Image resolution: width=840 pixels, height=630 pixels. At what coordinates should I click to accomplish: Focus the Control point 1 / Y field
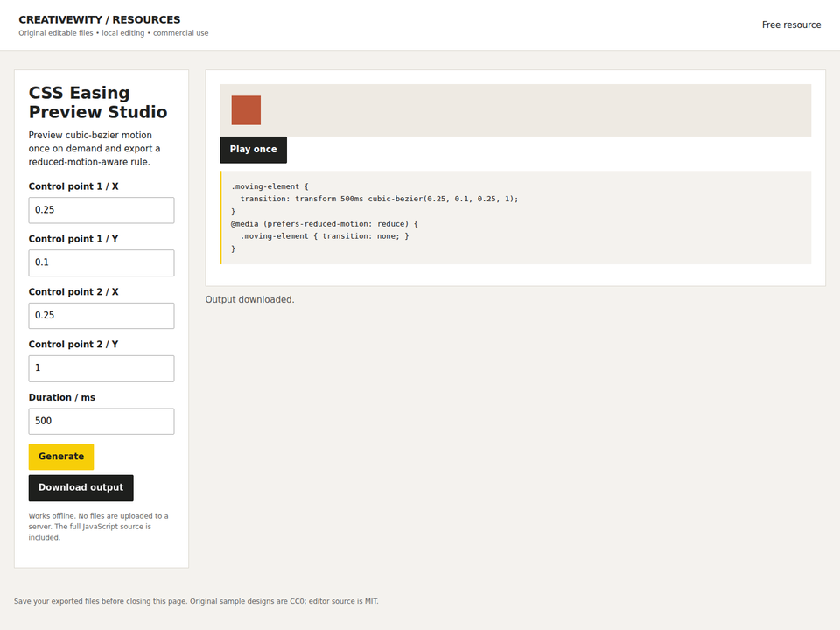click(101, 262)
